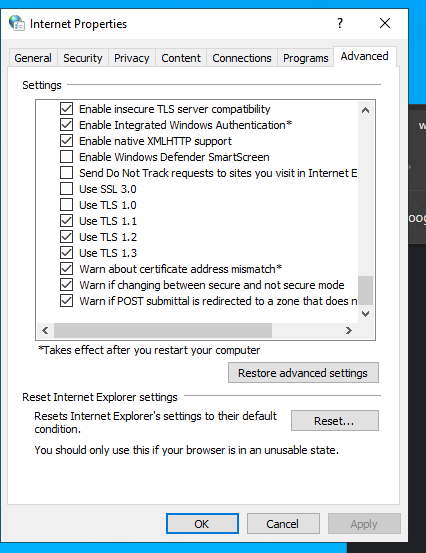Click the horizontal scroll right arrow
Viewport: 426px width, 553px height.
click(x=349, y=330)
